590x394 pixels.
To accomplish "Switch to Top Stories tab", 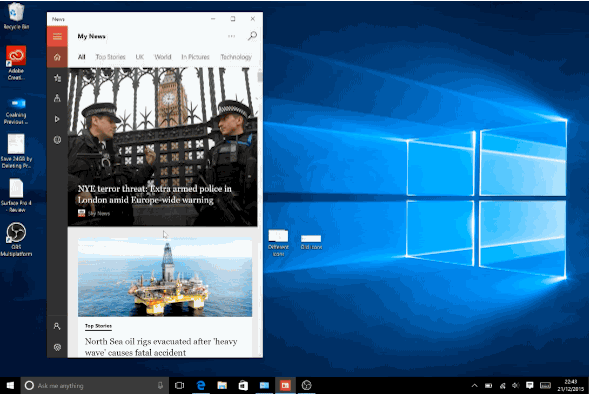I will (x=110, y=57).
